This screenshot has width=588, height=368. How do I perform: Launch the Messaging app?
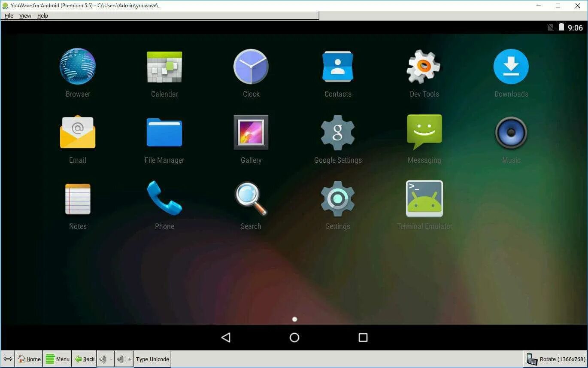[424, 132]
